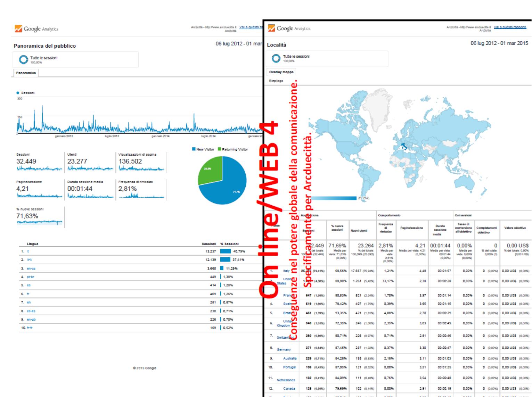Select the Riepilogo tab under Overlay mappa
The height and width of the screenshot is (397, 532).
coord(276,81)
